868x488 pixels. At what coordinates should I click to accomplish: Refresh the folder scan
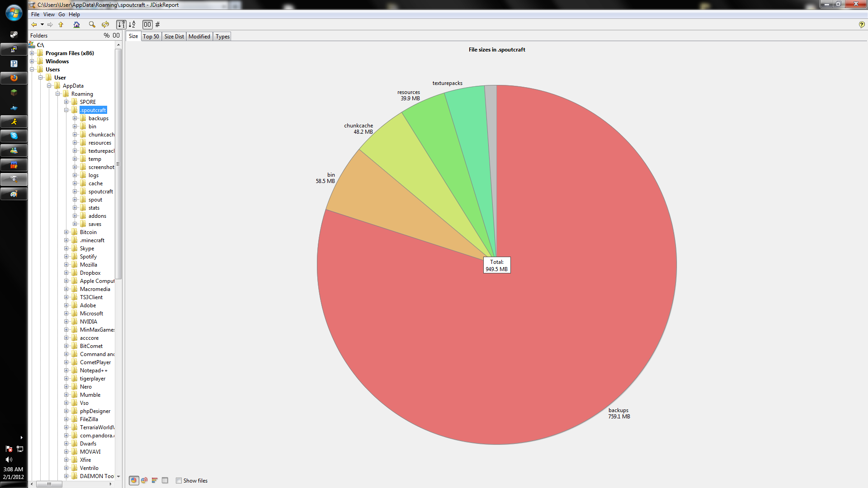click(105, 24)
